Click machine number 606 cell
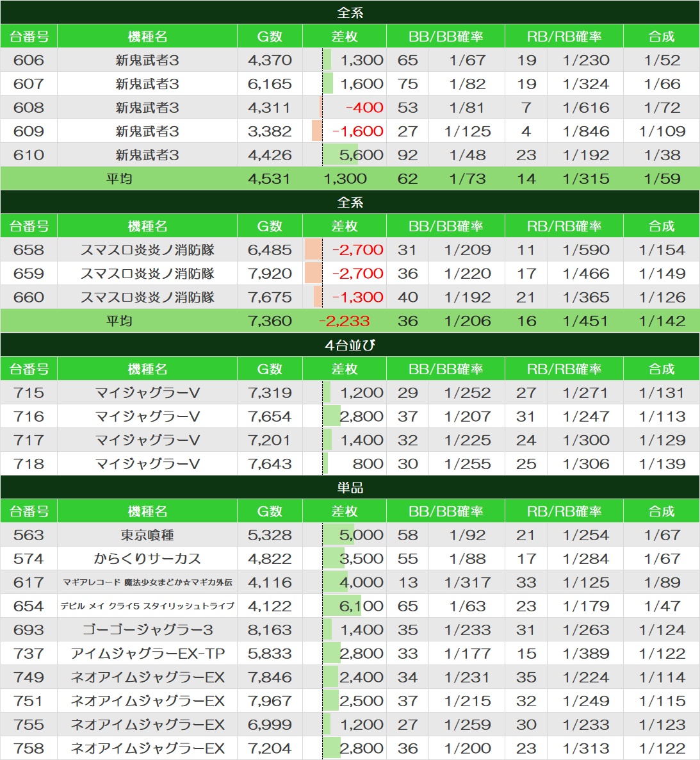The height and width of the screenshot is (760, 700). tap(29, 60)
